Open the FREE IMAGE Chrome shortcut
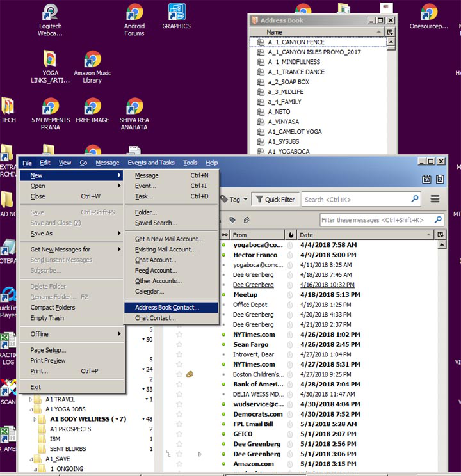 (92, 110)
